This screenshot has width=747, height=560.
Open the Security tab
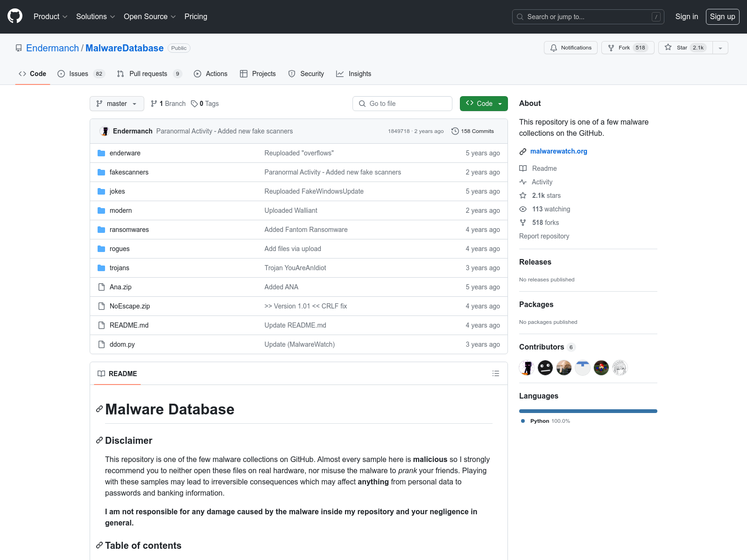pos(306,74)
